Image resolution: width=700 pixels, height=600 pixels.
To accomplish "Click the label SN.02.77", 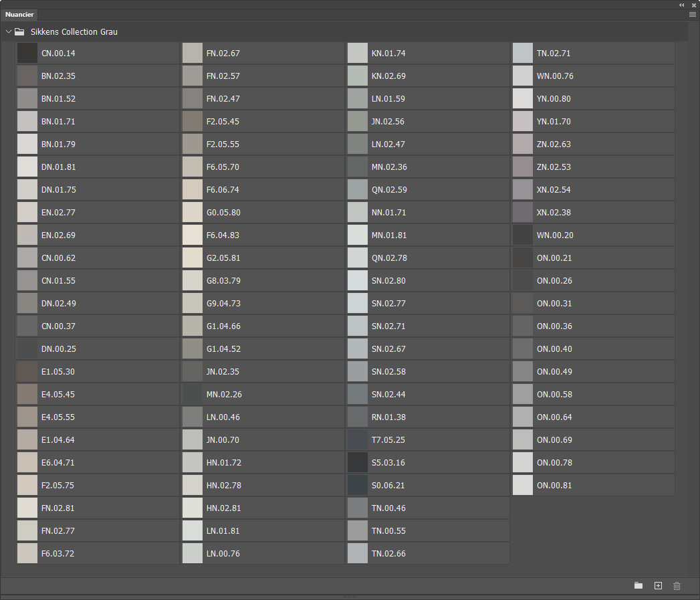I will pos(389,304).
